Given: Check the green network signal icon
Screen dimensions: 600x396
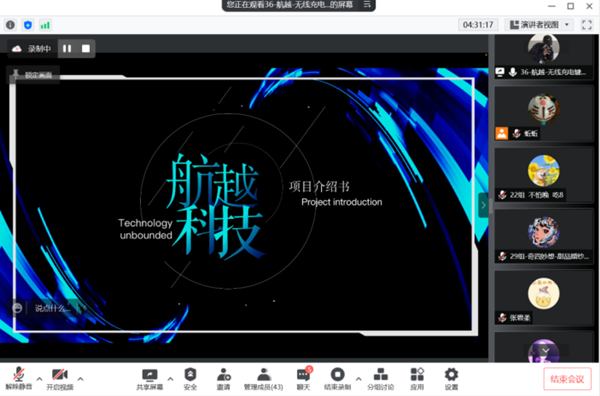Looking at the screenshot, I should (45, 25).
